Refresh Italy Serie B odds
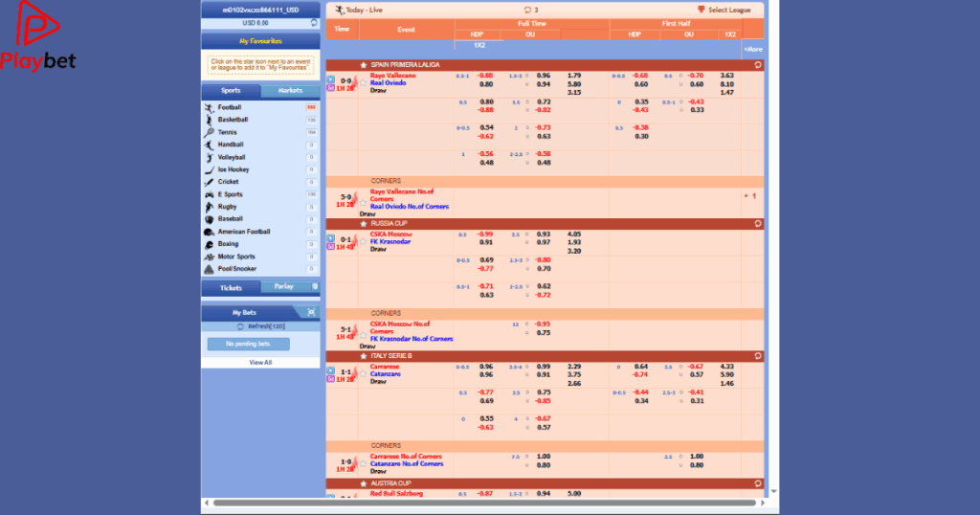Image resolution: width=980 pixels, height=515 pixels. tap(758, 356)
